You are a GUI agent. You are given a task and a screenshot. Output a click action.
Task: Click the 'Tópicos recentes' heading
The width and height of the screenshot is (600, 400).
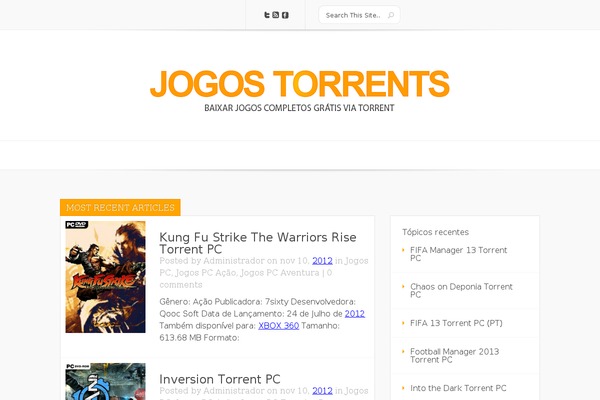pos(435,232)
